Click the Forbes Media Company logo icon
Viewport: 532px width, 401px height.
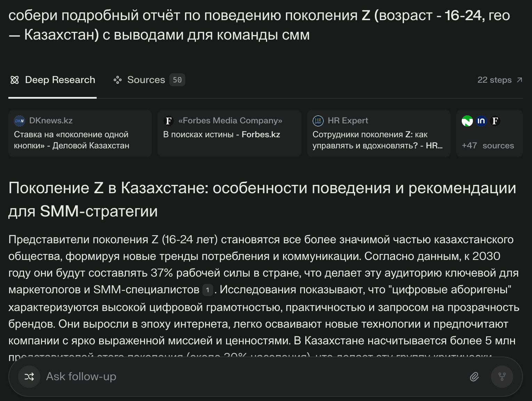pyautogui.click(x=168, y=121)
